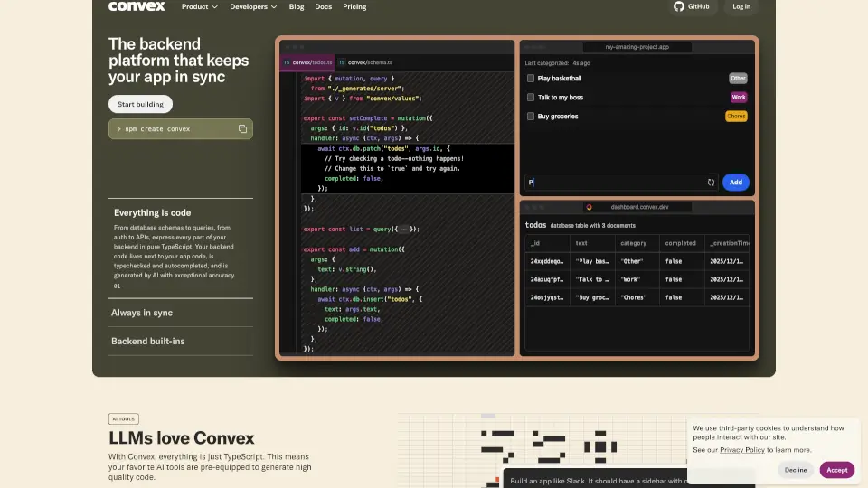The image size is (868, 488).
Task: Click the collapsed code ellipsis in query()
Action: pos(403,230)
